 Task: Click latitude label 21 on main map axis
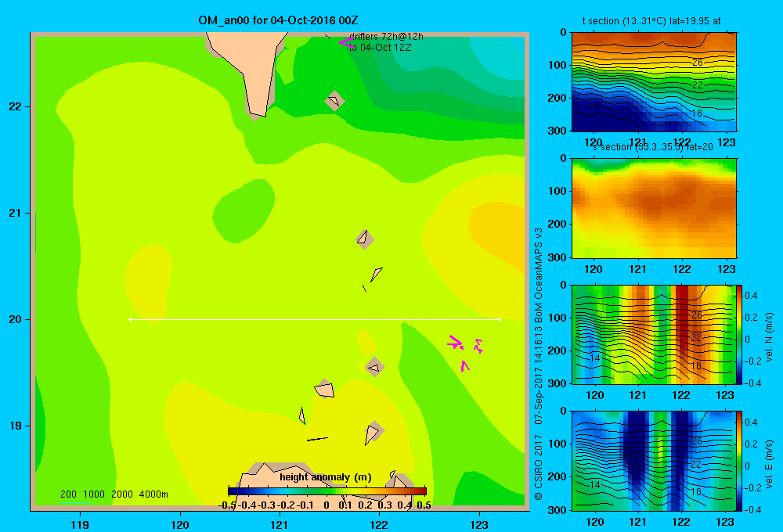(16, 213)
